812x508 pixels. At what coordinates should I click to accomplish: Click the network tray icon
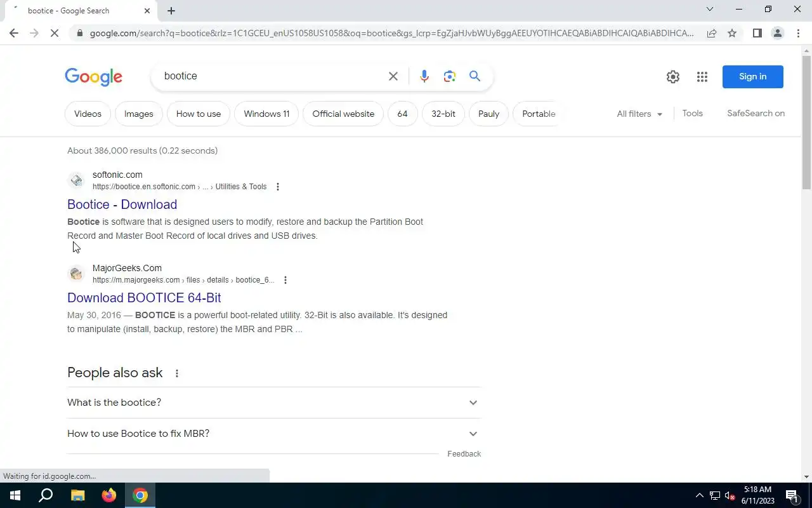(x=715, y=495)
